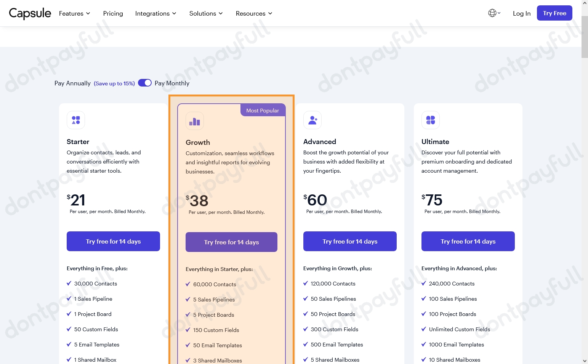Click the Save up to 15% link
The image size is (588, 364).
click(x=114, y=83)
